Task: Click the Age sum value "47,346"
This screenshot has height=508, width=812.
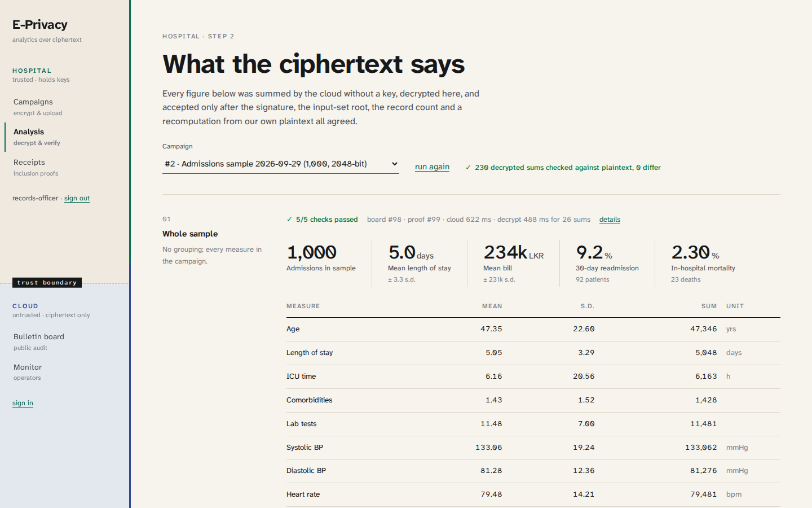Action: [x=704, y=329]
